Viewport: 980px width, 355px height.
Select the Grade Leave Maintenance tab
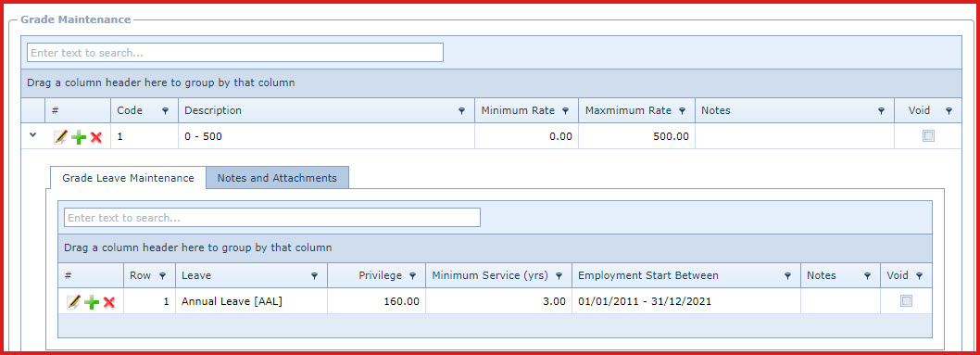(x=128, y=178)
